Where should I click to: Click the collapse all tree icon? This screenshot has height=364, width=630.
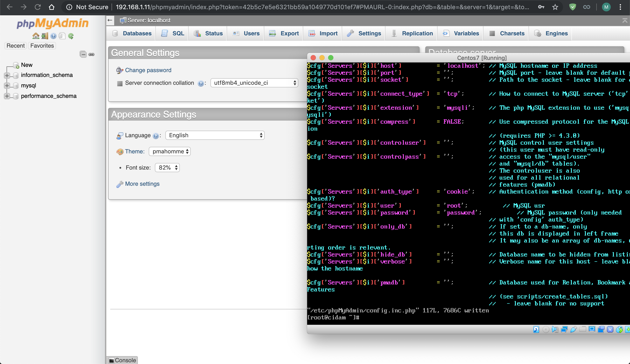point(83,54)
